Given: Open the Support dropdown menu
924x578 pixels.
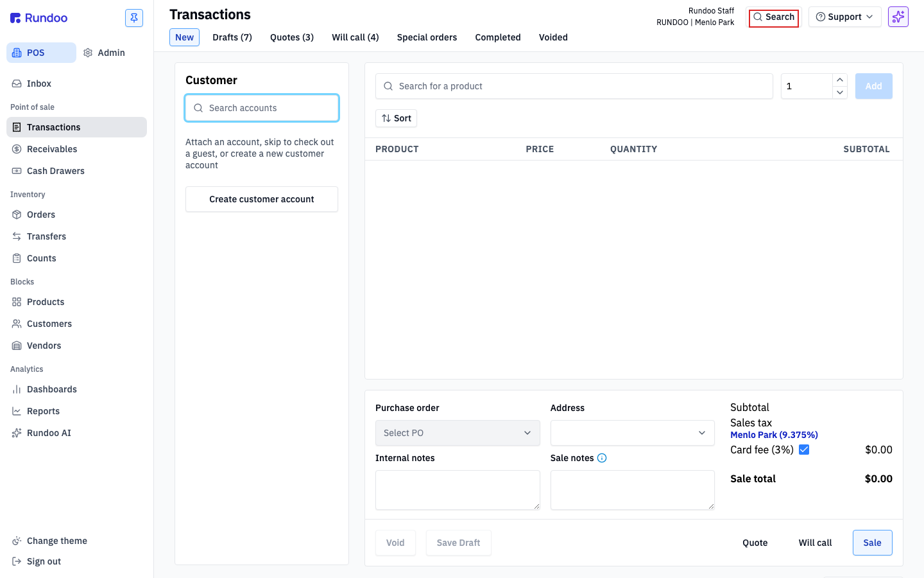Looking at the screenshot, I should [845, 17].
